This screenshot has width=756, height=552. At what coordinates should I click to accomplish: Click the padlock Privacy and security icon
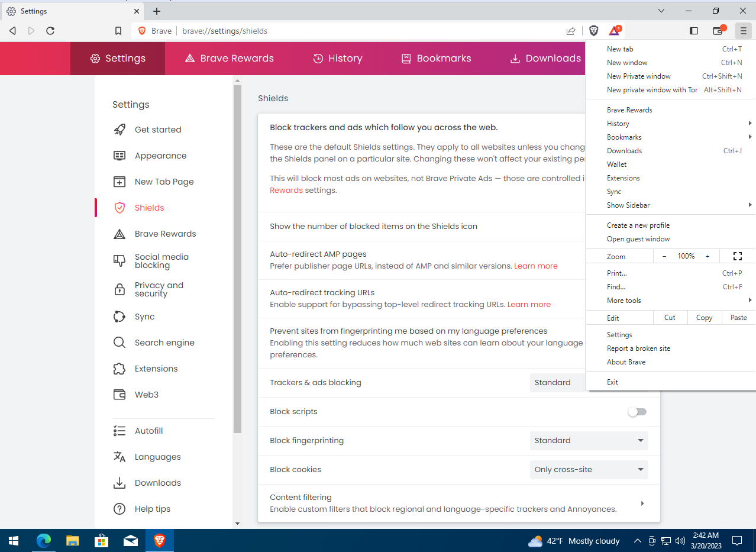[x=119, y=289]
